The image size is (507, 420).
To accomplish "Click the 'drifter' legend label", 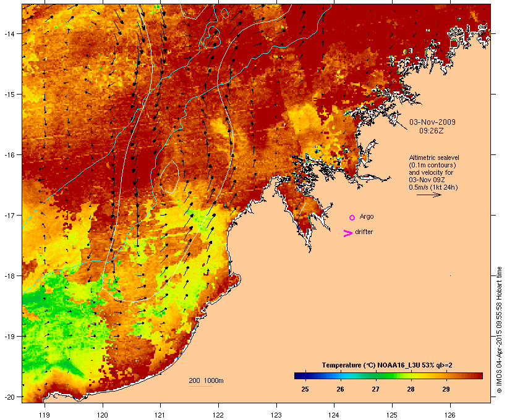I will 364,232.
